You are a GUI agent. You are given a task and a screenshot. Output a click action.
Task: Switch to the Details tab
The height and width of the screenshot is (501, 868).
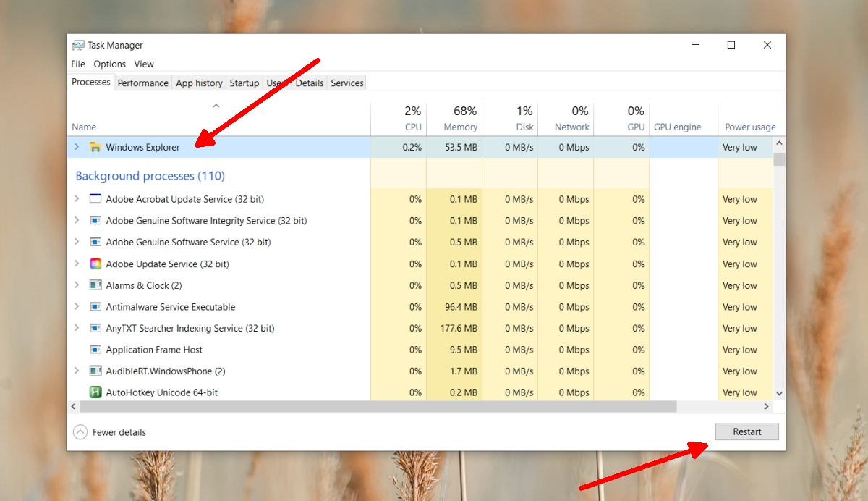[310, 83]
